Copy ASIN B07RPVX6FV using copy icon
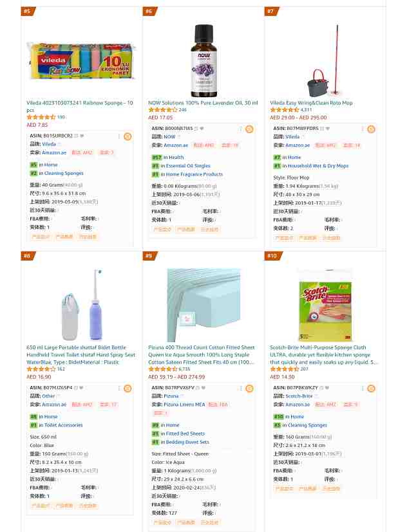Screen dimensions: 407x532 click(x=198, y=387)
